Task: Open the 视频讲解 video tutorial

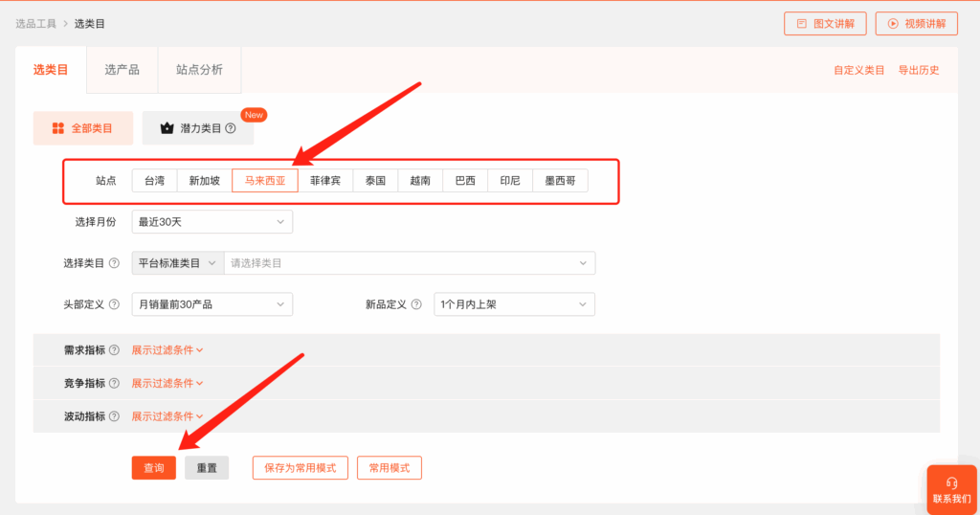Action: (916, 24)
